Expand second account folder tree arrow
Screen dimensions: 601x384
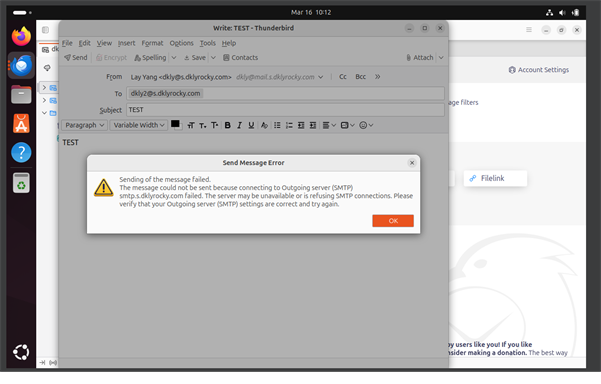pyautogui.click(x=44, y=100)
